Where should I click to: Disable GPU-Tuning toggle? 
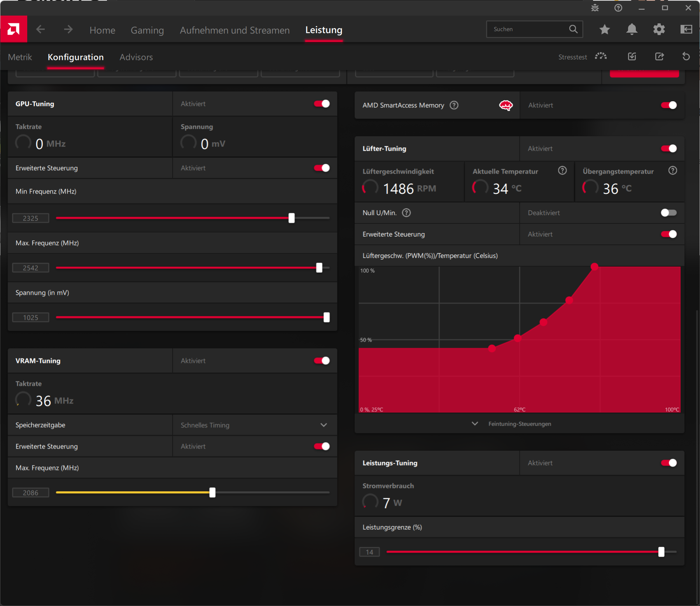[322, 104]
